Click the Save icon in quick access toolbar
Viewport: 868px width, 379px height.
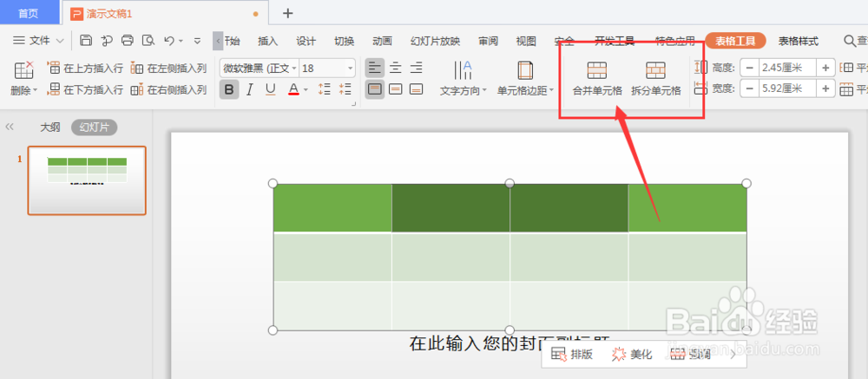point(86,41)
